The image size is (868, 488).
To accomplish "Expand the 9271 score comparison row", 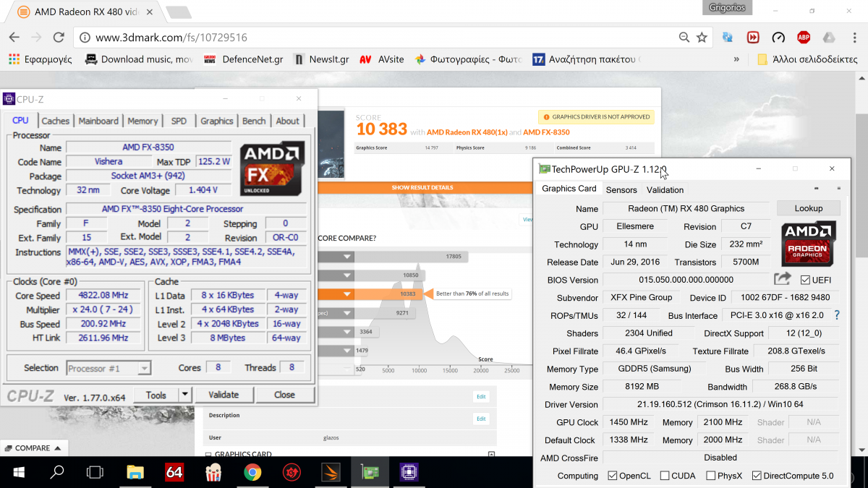I will pyautogui.click(x=348, y=314).
